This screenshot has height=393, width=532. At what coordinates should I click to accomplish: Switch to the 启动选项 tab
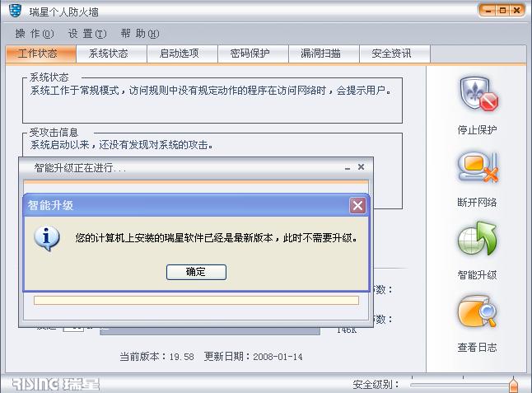[x=182, y=54]
